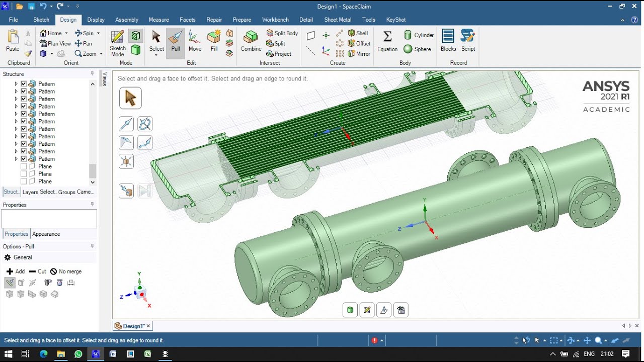The height and width of the screenshot is (362, 644).
Task: Check the first unchecked Plane checkbox
Action: click(24, 166)
